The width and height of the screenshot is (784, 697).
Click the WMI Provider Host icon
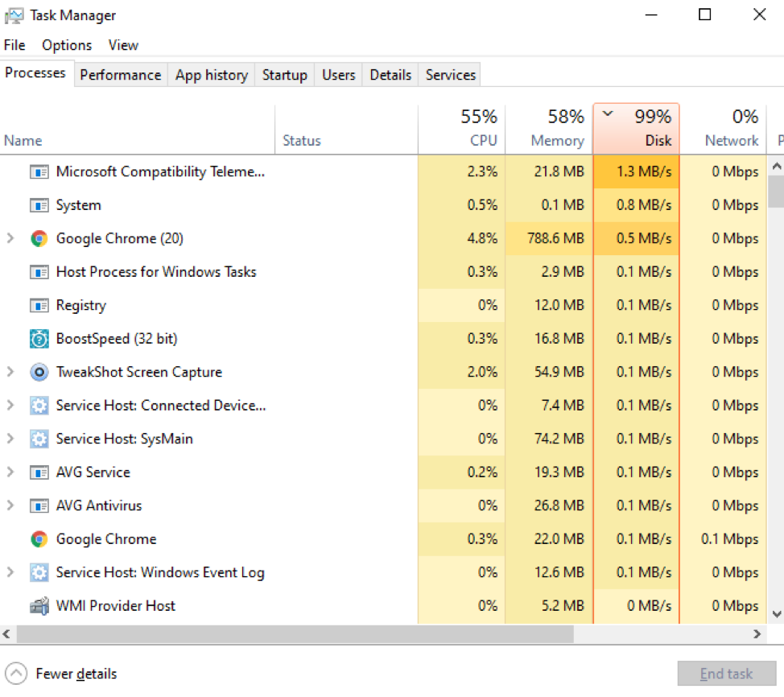click(39, 606)
